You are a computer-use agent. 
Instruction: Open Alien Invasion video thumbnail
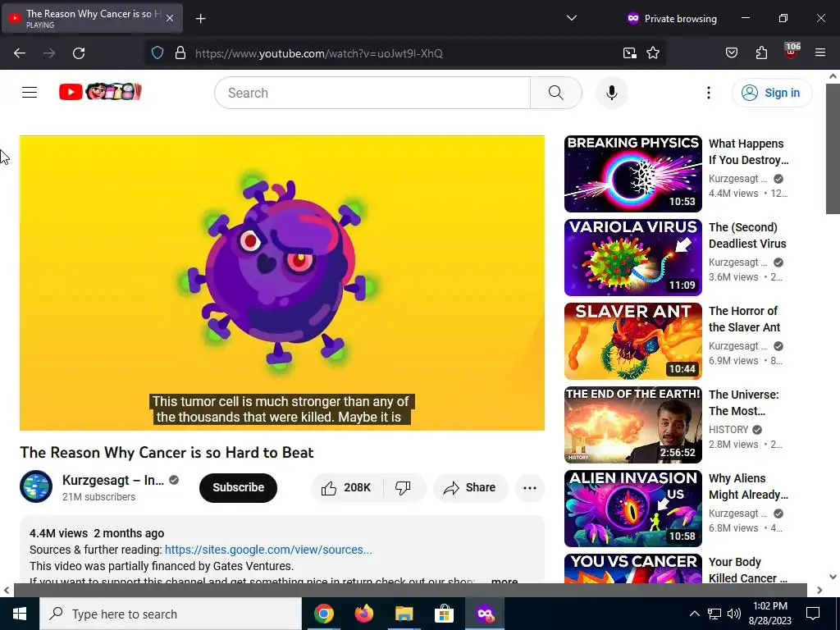632,508
